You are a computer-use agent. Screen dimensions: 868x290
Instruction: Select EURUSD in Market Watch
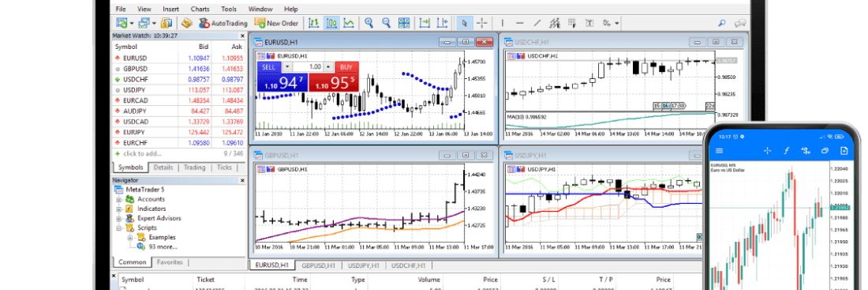pos(179,58)
